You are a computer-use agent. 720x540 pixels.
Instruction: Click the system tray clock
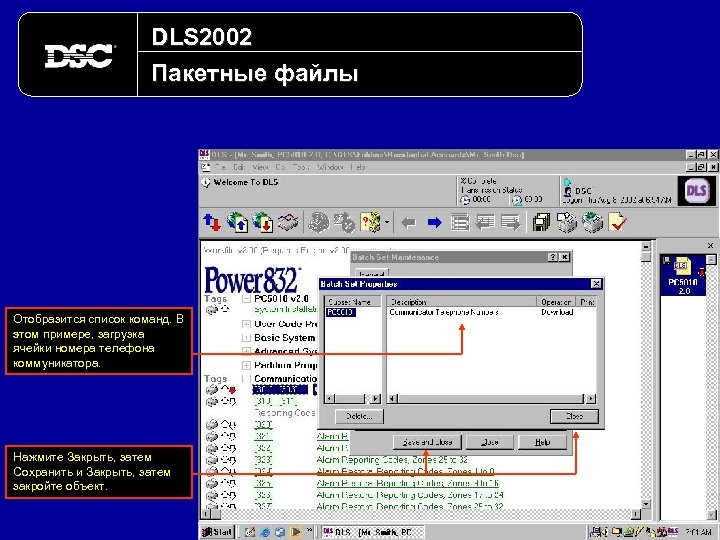699,532
